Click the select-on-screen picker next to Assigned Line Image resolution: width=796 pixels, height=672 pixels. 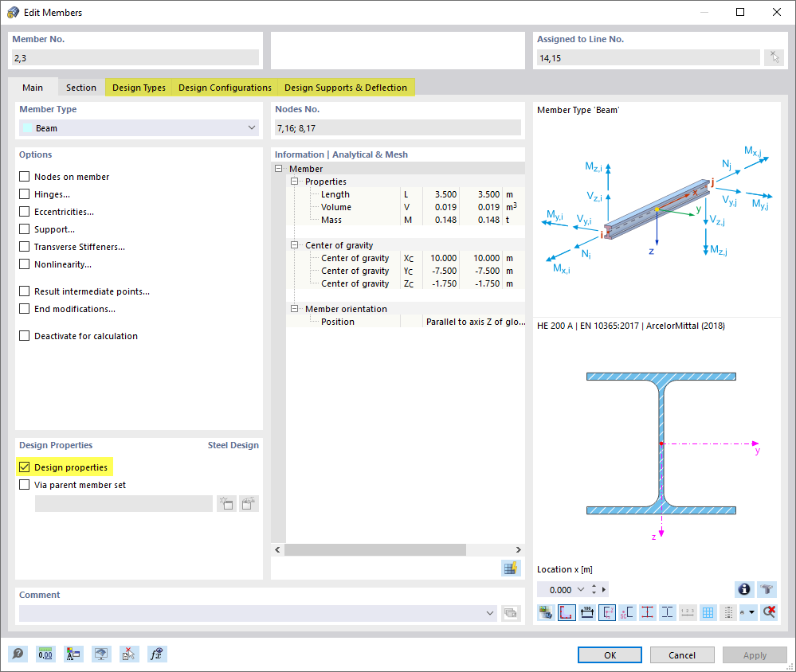pyautogui.click(x=774, y=57)
